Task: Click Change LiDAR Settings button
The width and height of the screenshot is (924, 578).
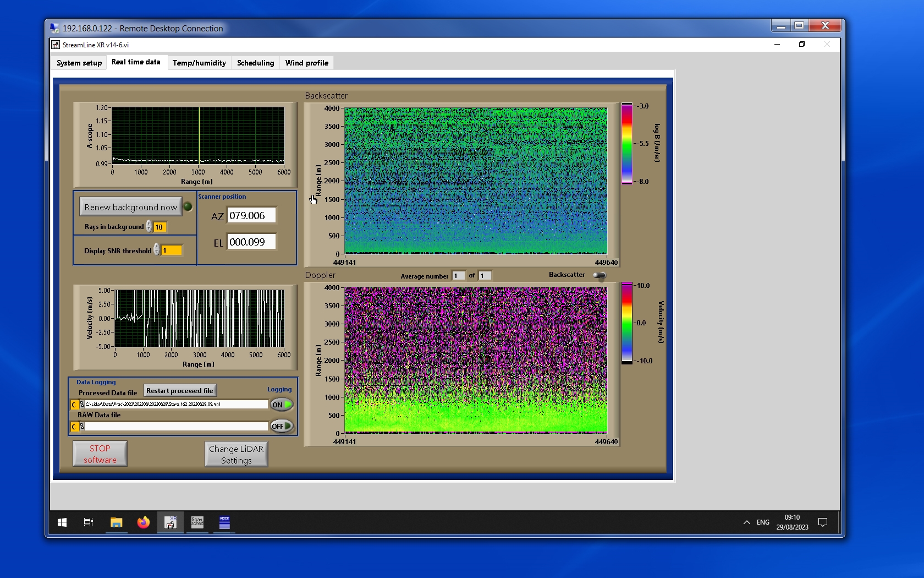Action: 237,454
